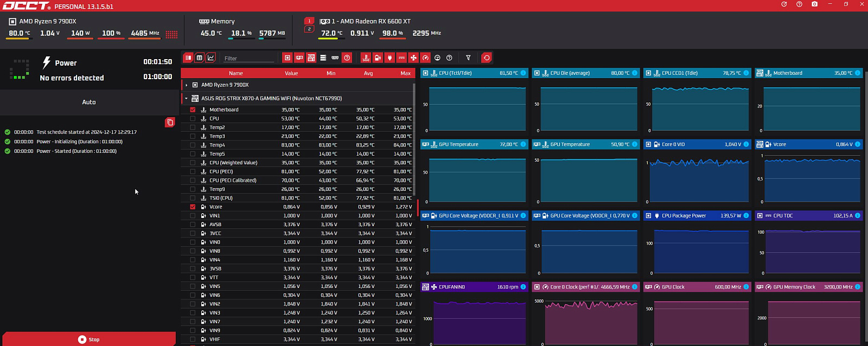Check the VIN1 row checkbox
The height and width of the screenshot is (346, 868).
pyautogui.click(x=193, y=215)
